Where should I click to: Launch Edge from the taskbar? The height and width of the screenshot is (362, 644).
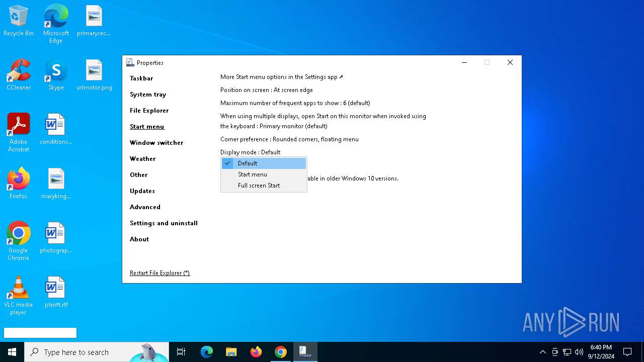[207, 352]
